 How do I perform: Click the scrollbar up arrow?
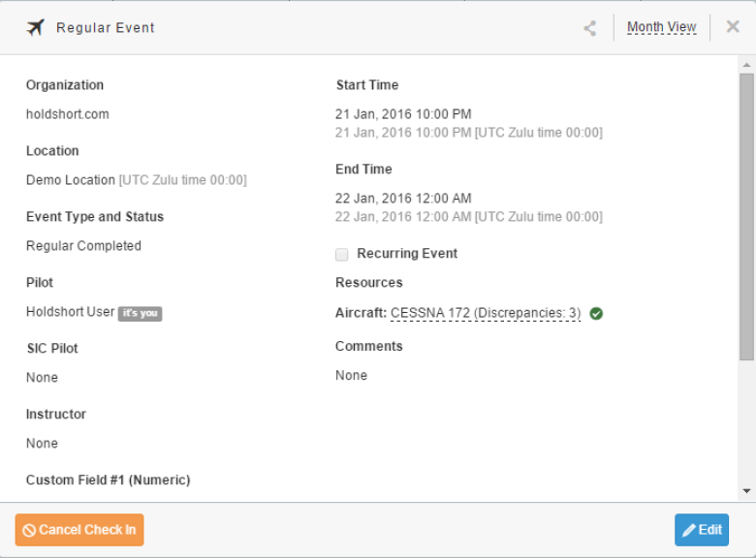[747, 65]
